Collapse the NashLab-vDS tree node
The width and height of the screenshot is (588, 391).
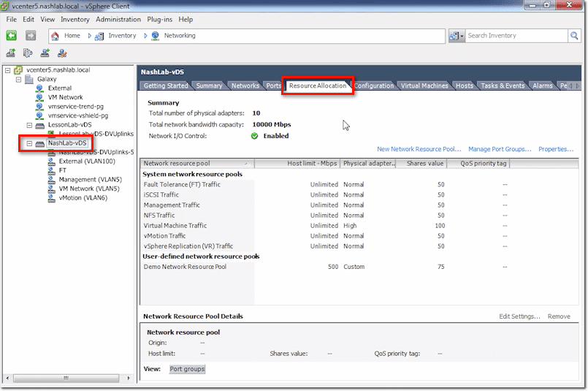29,143
